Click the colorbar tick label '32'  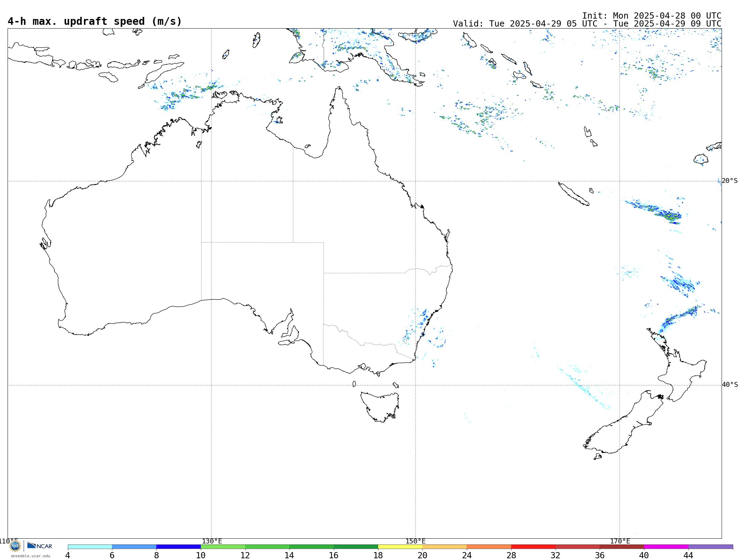[556, 556]
